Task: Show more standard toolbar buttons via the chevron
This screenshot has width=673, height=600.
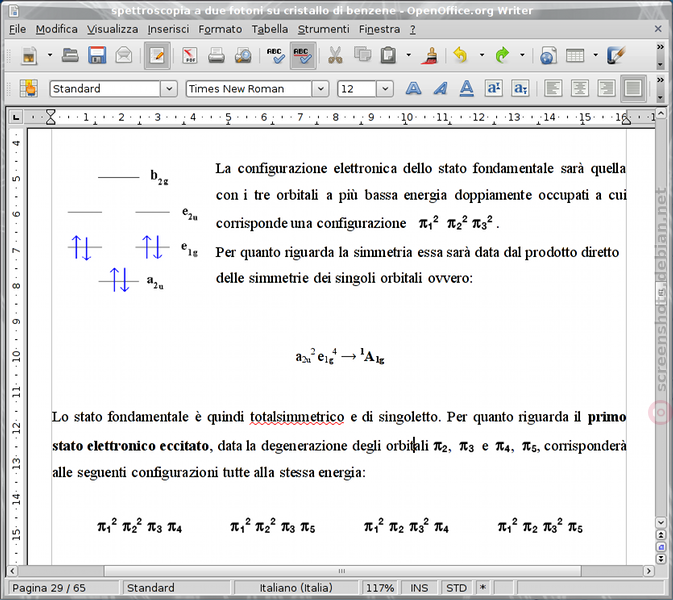Action: [660, 47]
